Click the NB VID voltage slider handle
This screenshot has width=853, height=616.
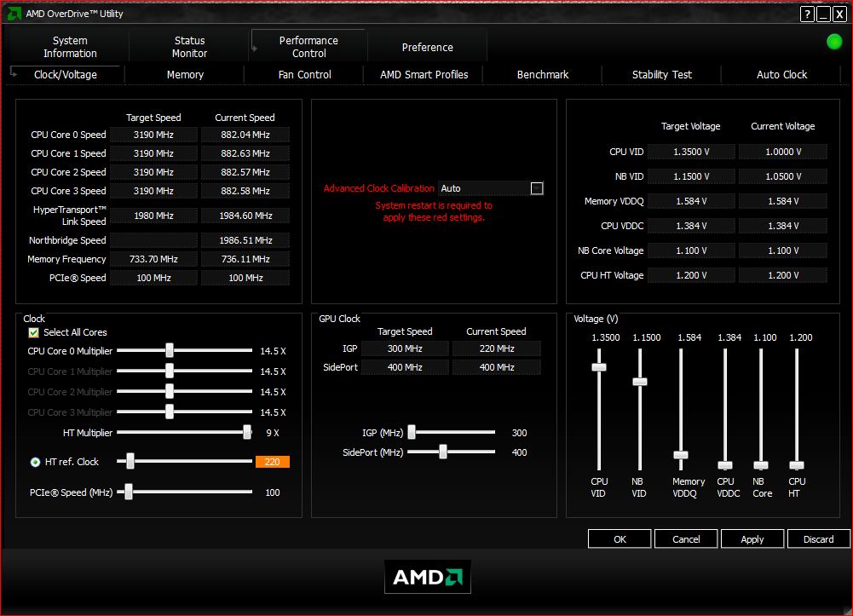[640, 382]
